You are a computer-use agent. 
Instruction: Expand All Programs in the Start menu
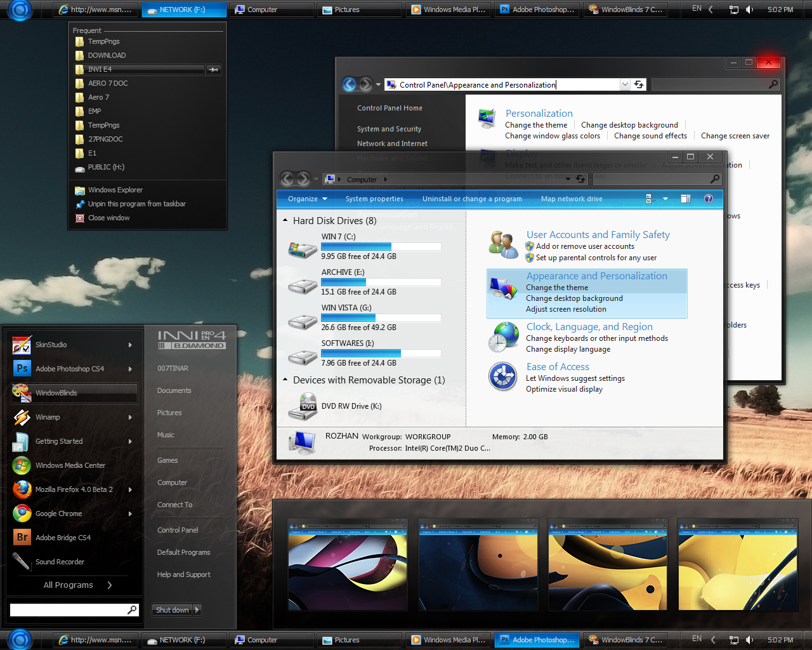[x=77, y=585]
